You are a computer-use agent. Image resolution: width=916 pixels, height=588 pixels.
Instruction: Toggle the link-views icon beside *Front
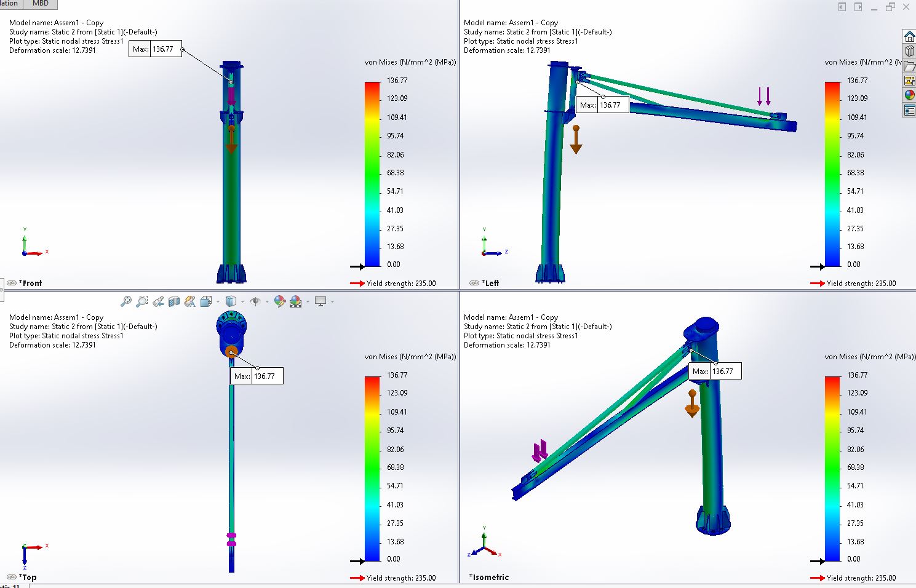12,283
